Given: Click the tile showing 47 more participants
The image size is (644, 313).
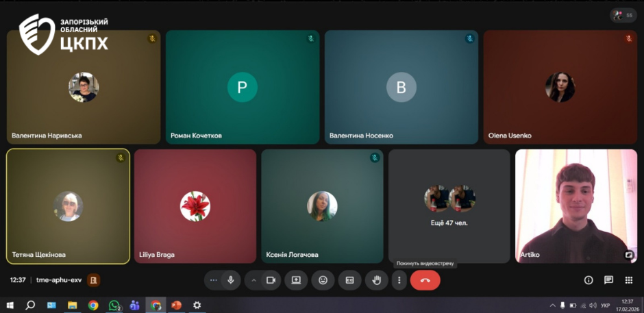Looking at the screenshot, I should tap(449, 206).
